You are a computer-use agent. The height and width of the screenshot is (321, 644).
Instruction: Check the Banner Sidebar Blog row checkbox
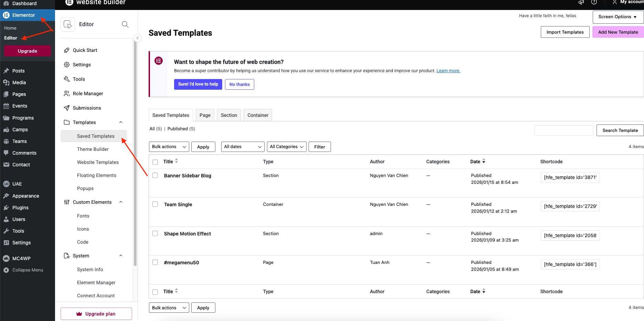coord(155,176)
